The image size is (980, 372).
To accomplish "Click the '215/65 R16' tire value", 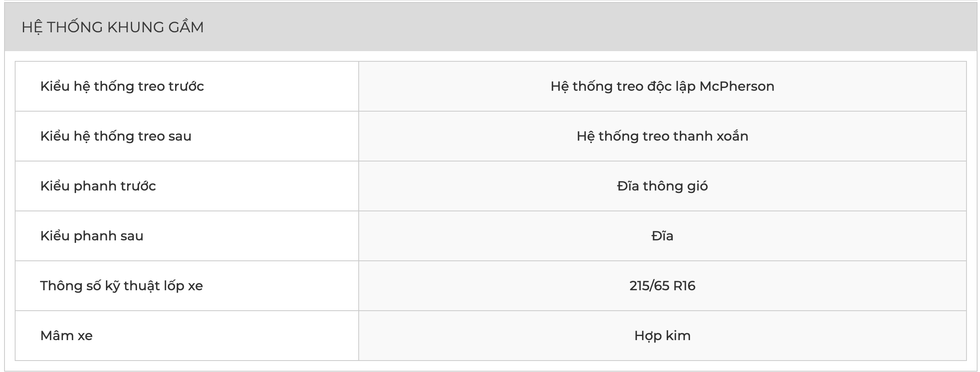I will pos(662,286).
